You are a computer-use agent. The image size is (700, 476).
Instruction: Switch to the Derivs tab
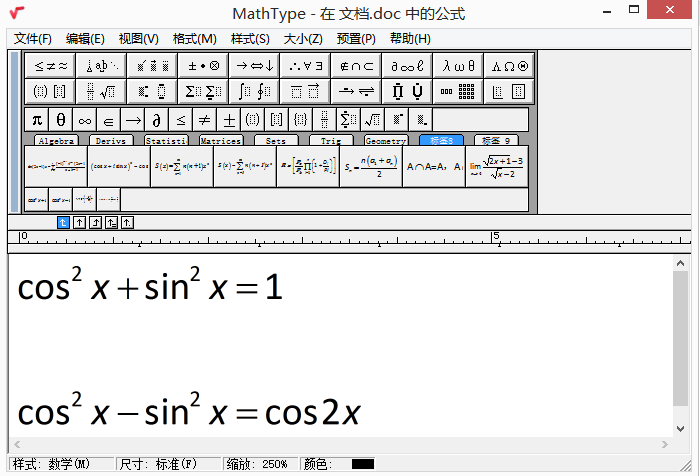tap(111, 141)
